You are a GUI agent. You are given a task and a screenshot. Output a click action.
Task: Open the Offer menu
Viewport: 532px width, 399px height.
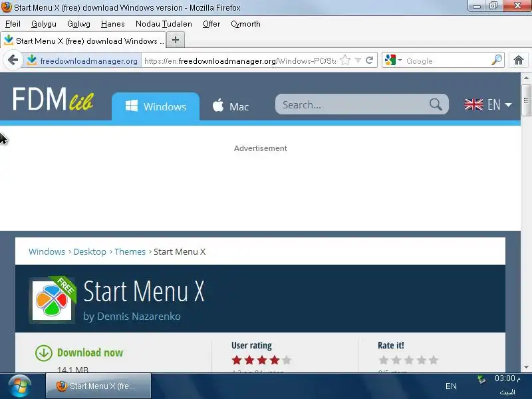[x=211, y=24]
